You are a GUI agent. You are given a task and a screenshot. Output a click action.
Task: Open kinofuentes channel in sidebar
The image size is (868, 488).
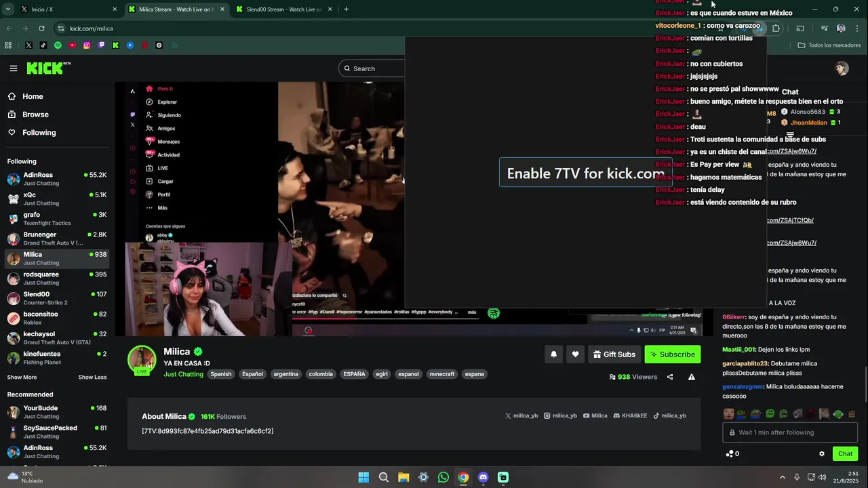coord(57,357)
